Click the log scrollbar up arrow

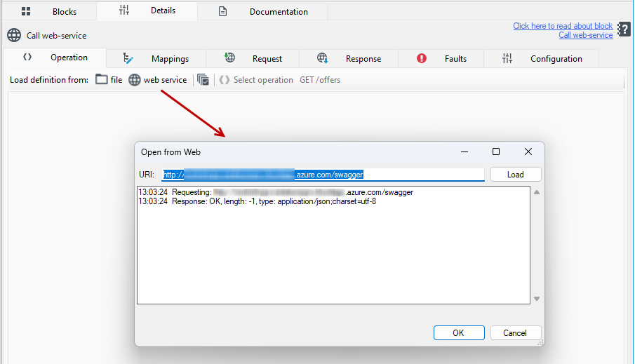click(537, 192)
